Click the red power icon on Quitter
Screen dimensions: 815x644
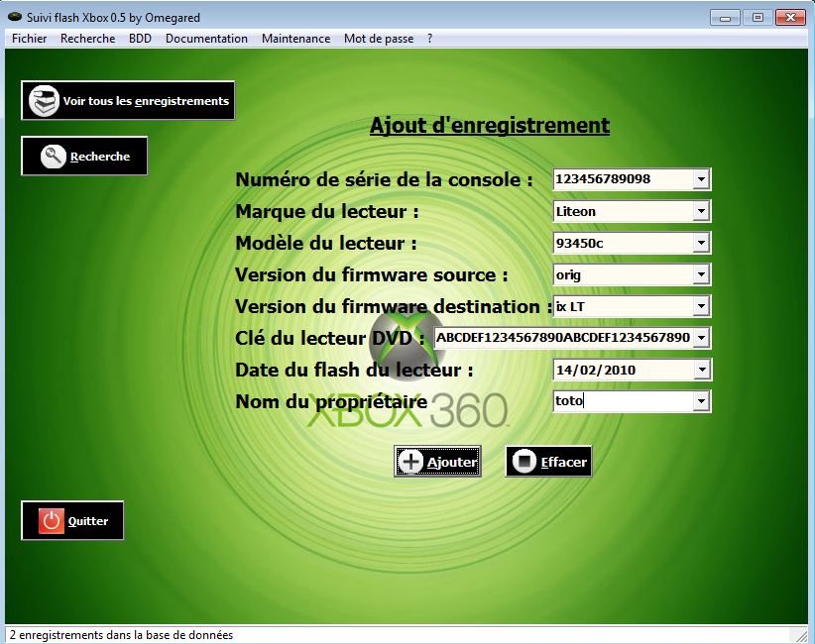pos(51,520)
